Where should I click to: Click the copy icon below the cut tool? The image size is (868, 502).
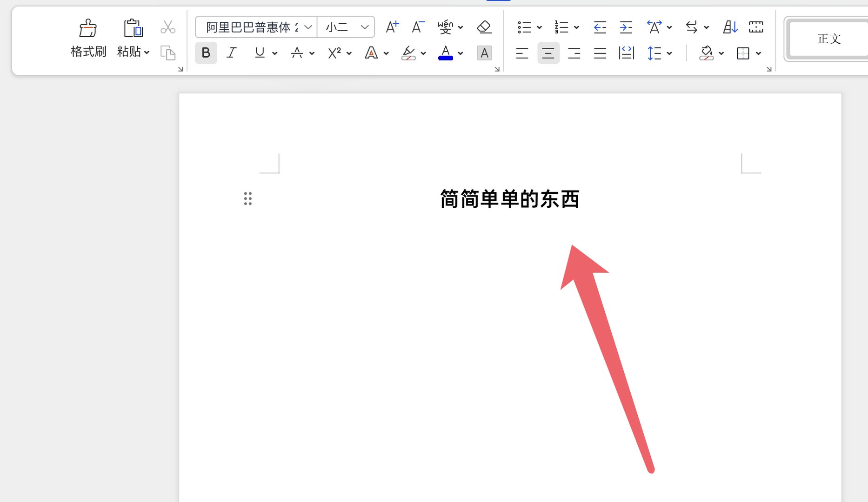click(x=167, y=53)
